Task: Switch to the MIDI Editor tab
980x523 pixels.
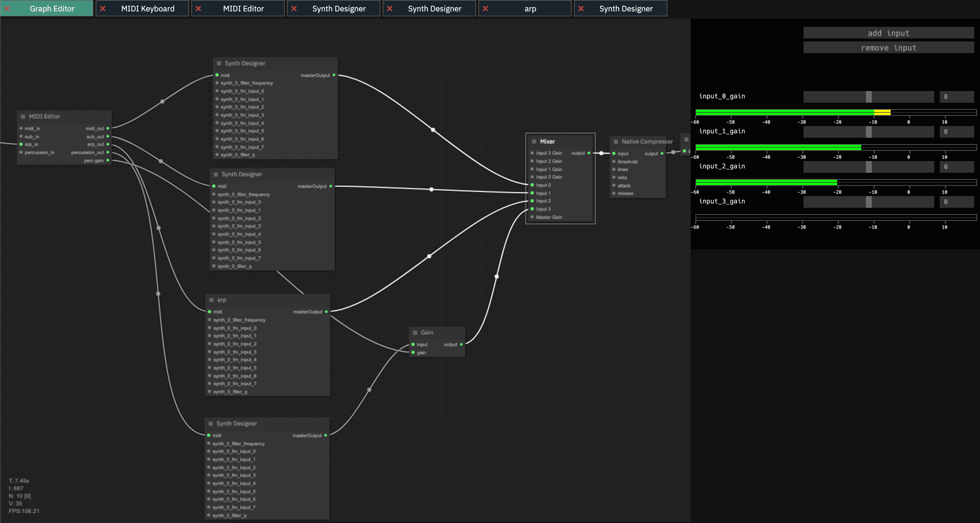Action: point(243,8)
